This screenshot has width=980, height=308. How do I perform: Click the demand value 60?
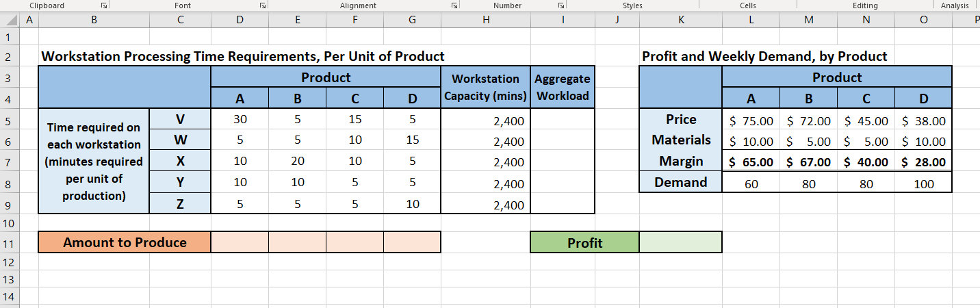click(x=751, y=183)
